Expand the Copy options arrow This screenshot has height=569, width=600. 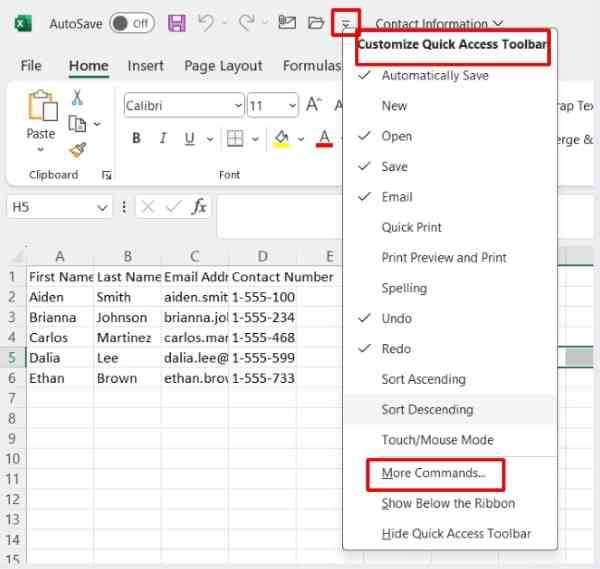pos(97,124)
